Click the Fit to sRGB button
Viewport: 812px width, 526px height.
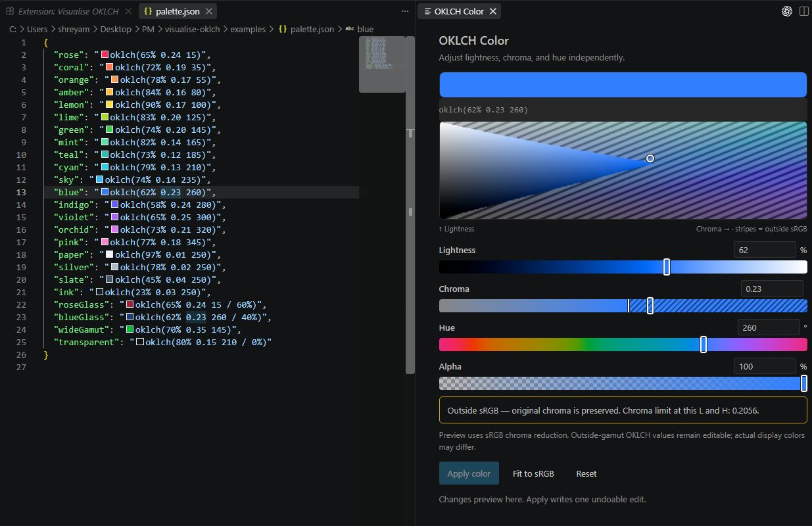coord(533,473)
